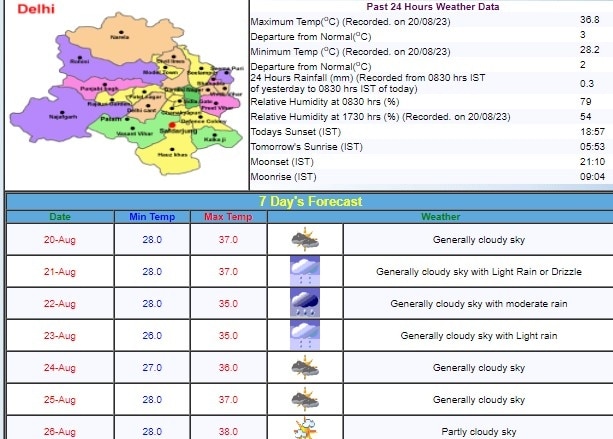The width and height of the screenshot is (613, 439).
Task: Click the 22-Aug moderate rain weather icon
Action: tap(304, 304)
